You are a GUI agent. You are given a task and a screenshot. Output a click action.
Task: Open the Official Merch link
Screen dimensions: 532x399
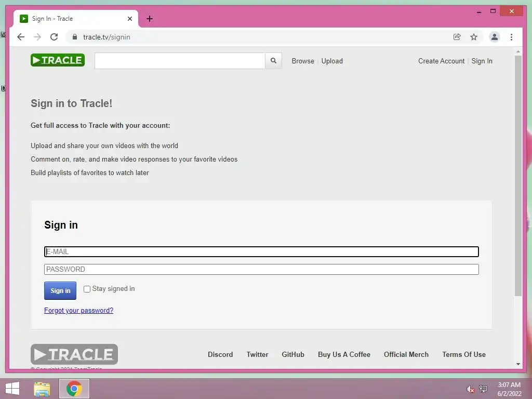[406, 354]
